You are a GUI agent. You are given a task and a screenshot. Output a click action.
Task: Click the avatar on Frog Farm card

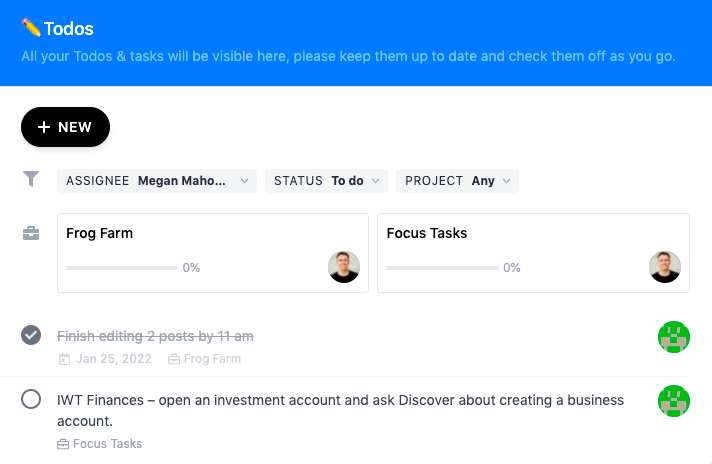point(344,267)
